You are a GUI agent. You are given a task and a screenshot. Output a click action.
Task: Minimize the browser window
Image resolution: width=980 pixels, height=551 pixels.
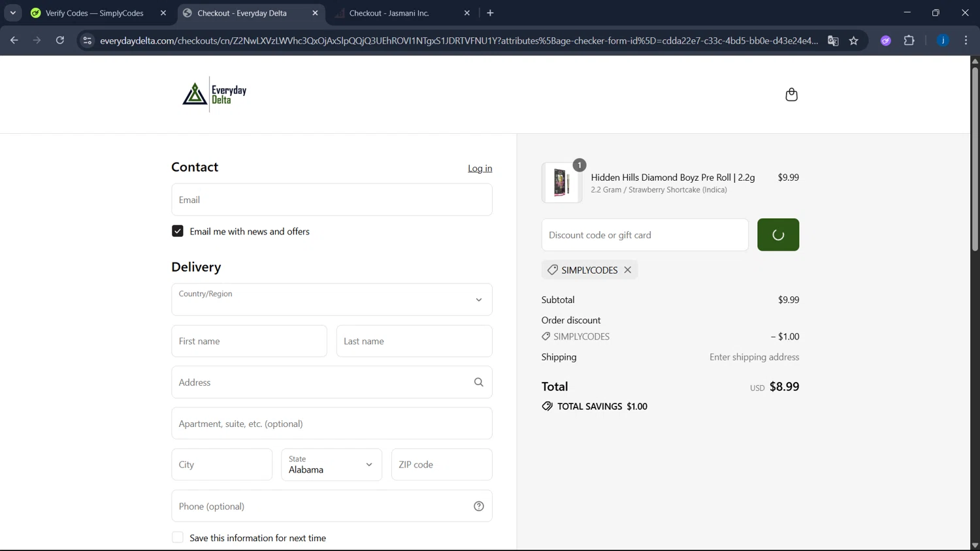907,12
